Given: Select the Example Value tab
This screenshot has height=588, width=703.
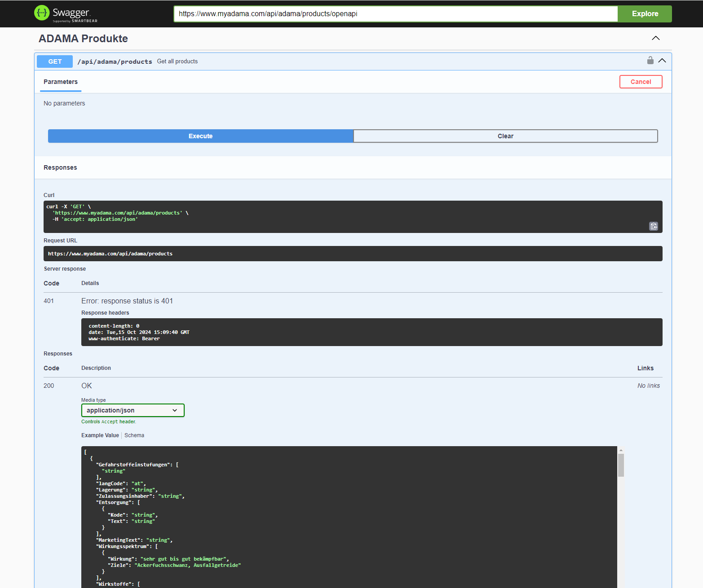Looking at the screenshot, I should click(100, 435).
